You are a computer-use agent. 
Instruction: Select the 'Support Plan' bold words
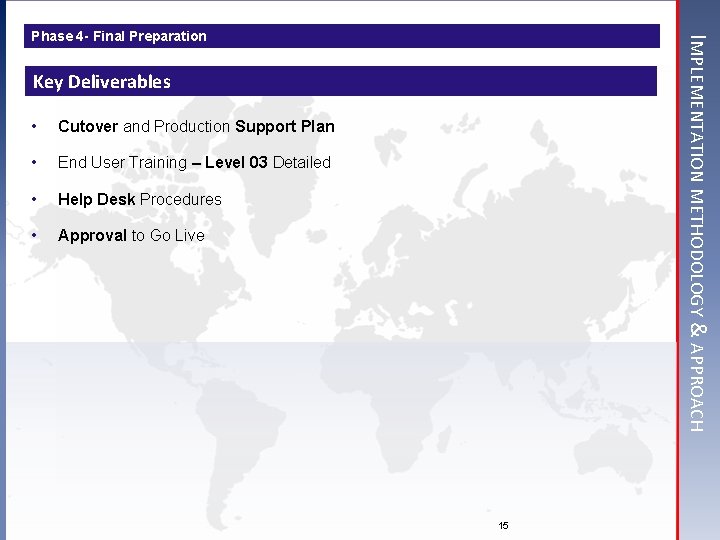[285, 127]
